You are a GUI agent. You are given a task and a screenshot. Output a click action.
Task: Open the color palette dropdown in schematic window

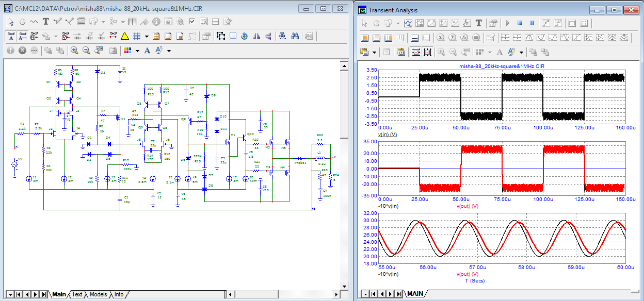pyautogui.click(x=138, y=51)
